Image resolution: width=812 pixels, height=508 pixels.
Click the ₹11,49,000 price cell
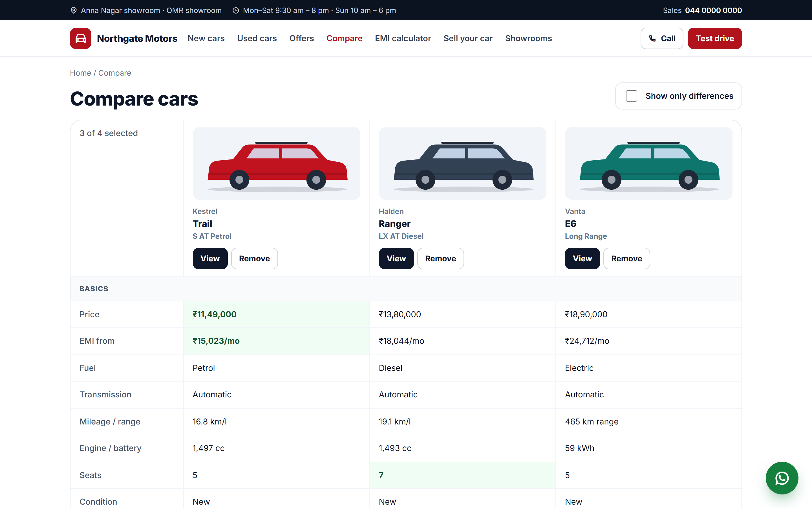coord(277,314)
